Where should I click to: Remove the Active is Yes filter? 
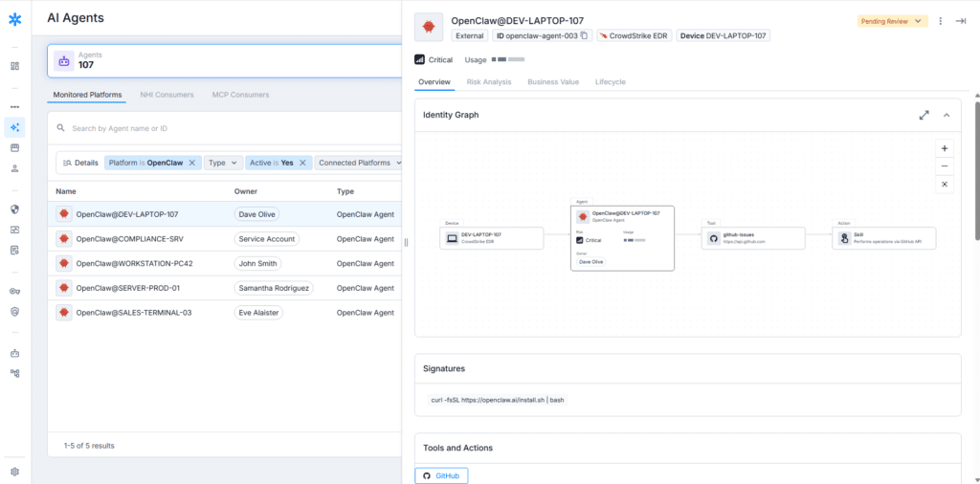point(302,163)
